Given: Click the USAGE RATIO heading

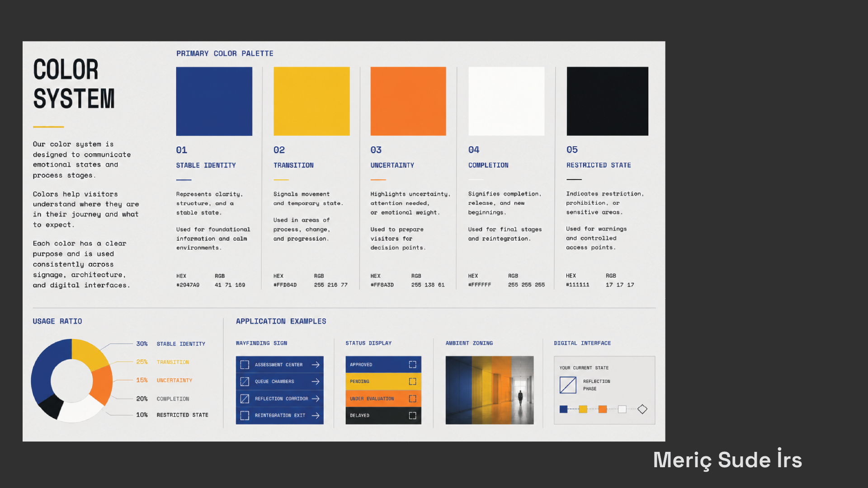Looking at the screenshot, I should tap(57, 321).
